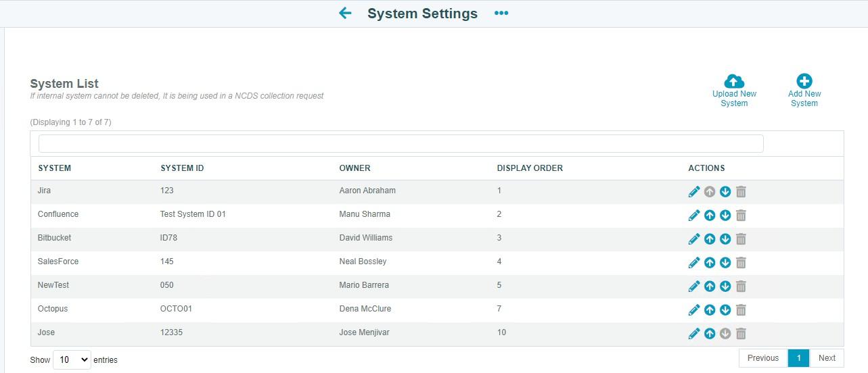Image resolution: width=868 pixels, height=373 pixels.
Task: Move Jira down in display order
Action: point(725,192)
